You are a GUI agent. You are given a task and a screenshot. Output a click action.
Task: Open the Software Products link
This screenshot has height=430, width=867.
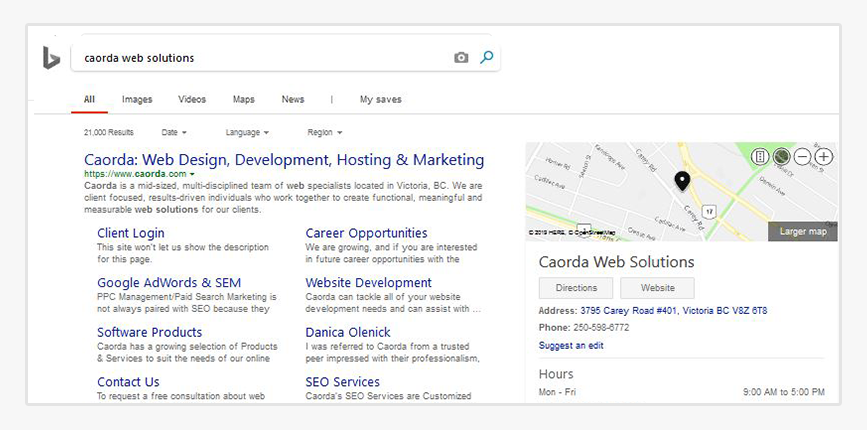pos(150,332)
